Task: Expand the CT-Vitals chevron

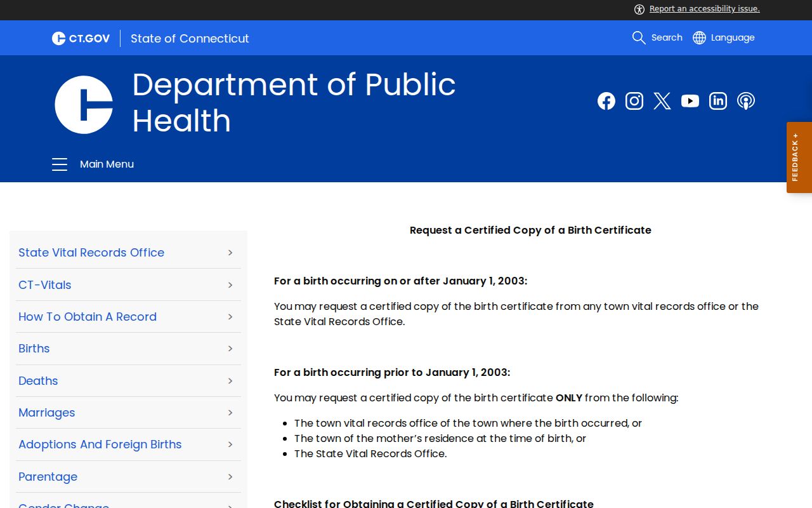Action: (230, 285)
